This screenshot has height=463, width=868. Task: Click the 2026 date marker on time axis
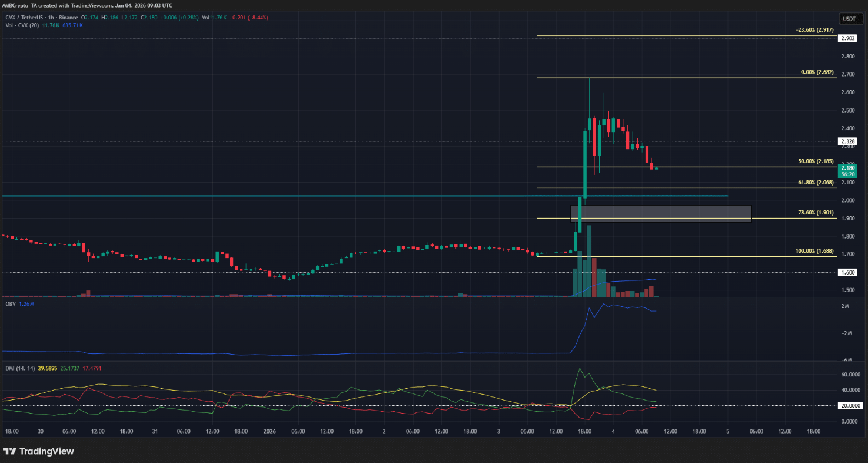tap(270, 431)
